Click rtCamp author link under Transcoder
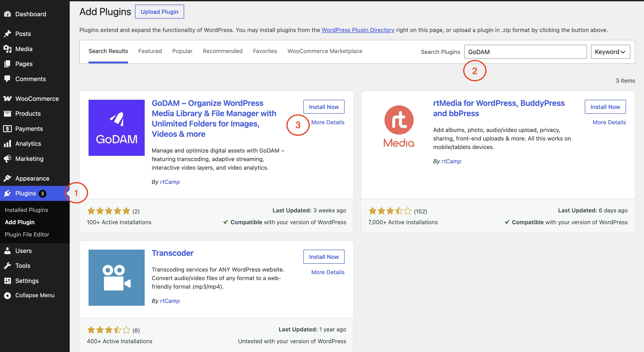Viewport: 644px width, 352px height. click(x=170, y=301)
